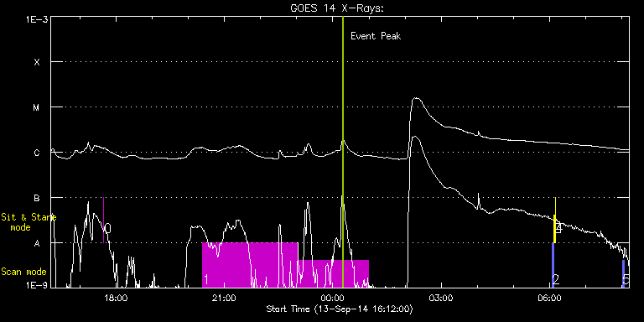The width and height of the screenshot is (644, 322).
Task: Click the "Start Time (13-Sep-14 16:12:00)" caption
Action: (x=340, y=309)
